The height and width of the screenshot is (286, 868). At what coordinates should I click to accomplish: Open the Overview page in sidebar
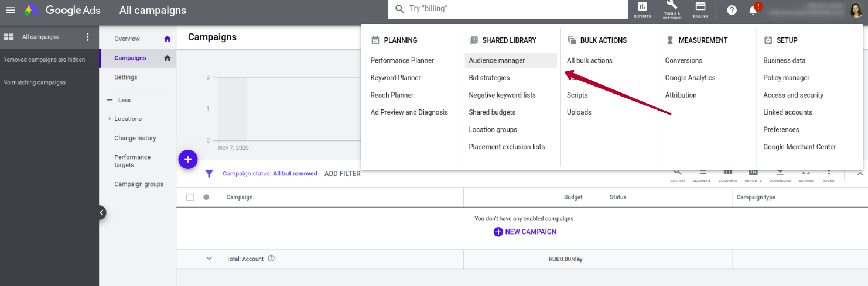pos(127,39)
